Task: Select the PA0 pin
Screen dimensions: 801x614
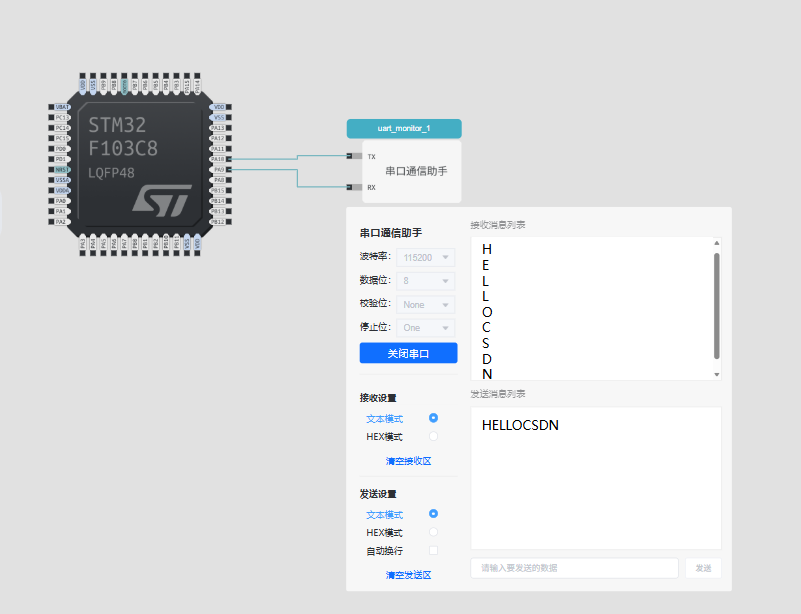Action: click(x=59, y=201)
